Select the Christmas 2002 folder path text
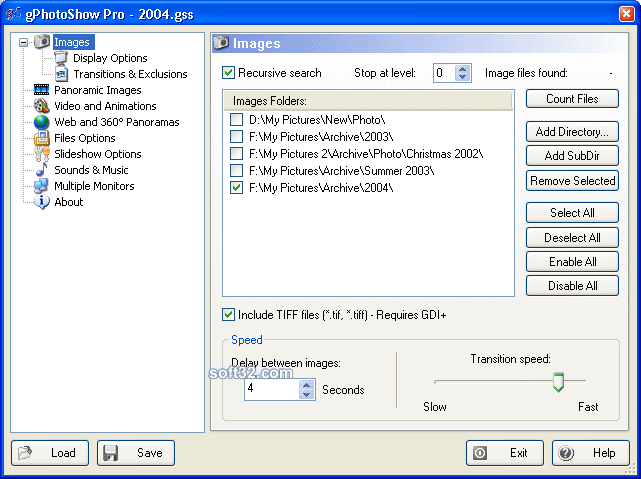This screenshot has width=641, height=479. click(x=366, y=154)
